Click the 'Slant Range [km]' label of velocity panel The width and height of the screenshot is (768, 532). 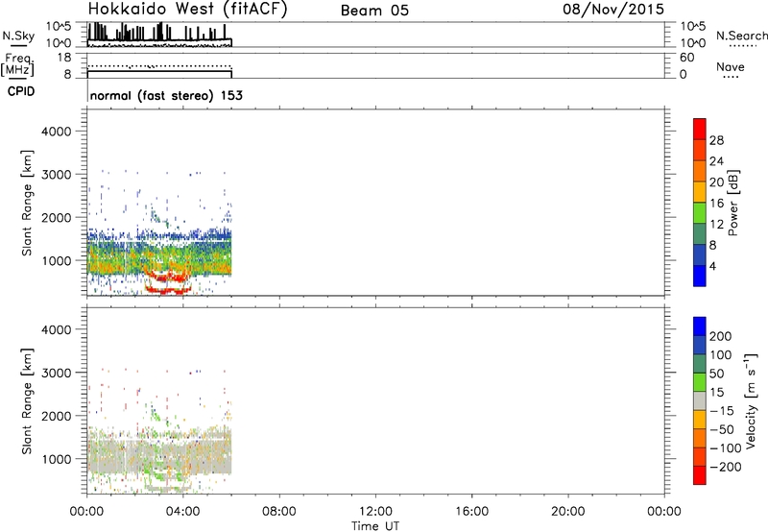[26, 400]
